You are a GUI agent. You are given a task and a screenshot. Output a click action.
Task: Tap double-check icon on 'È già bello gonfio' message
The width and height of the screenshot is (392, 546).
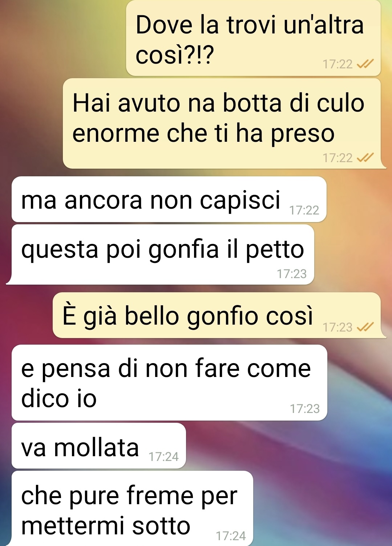click(x=365, y=328)
